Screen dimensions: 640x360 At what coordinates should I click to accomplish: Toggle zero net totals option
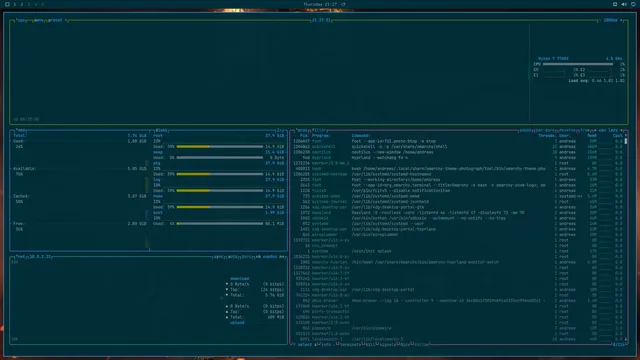point(246,257)
